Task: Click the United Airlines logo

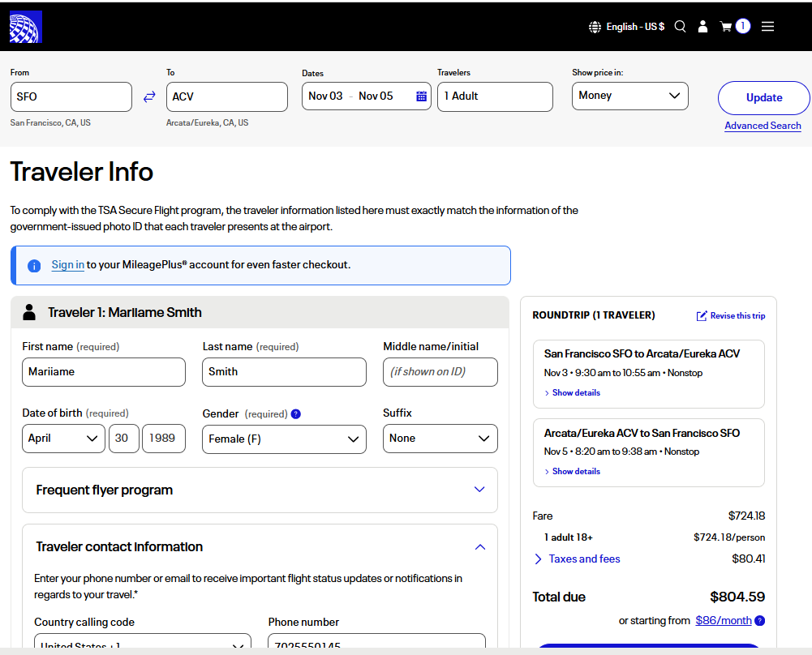Action: click(25, 27)
